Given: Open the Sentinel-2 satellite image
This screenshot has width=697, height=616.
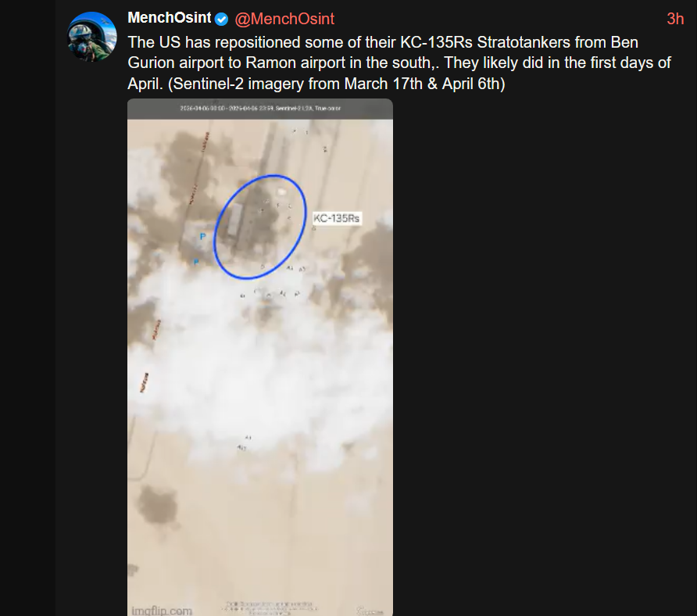Looking at the screenshot, I should tap(260, 357).
